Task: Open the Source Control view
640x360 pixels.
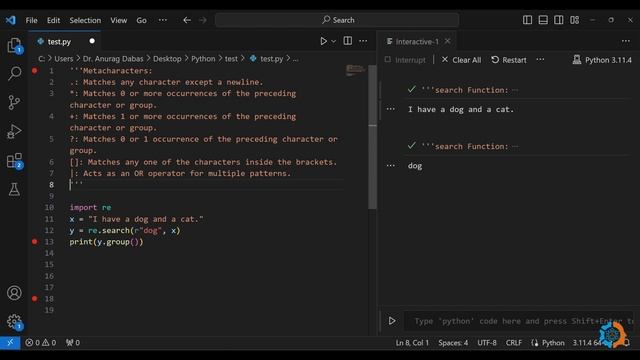Action: point(14,102)
